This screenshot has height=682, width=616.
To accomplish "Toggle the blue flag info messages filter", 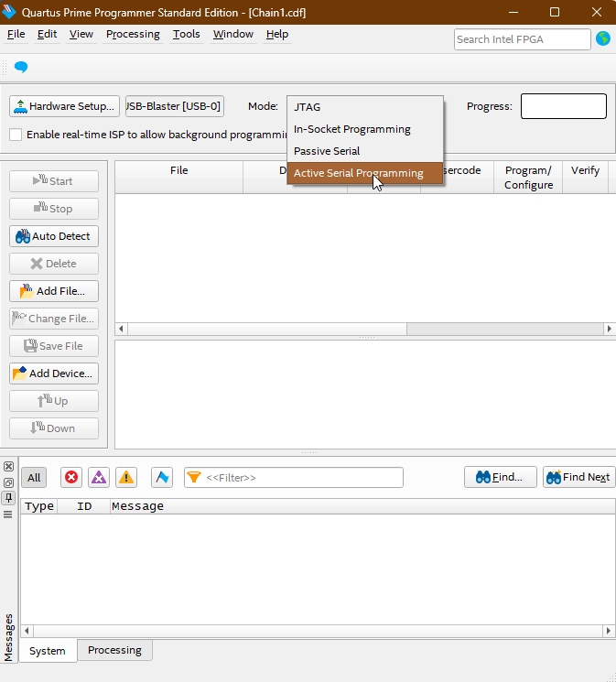I will click(x=162, y=477).
